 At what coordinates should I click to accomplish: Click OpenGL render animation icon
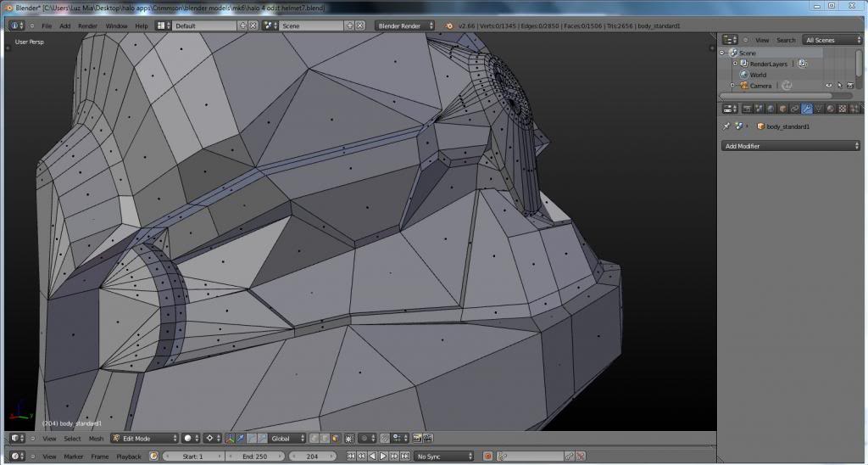(428, 438)
